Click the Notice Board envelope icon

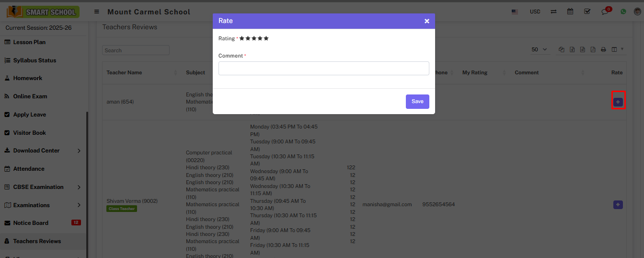7,223
